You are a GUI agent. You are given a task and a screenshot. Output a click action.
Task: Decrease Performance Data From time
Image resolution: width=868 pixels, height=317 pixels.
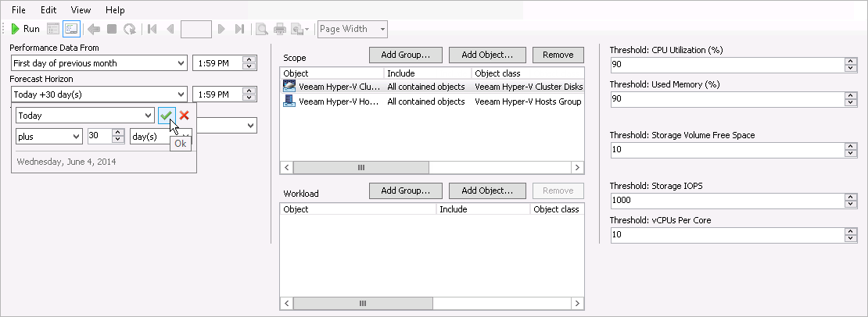249,67
